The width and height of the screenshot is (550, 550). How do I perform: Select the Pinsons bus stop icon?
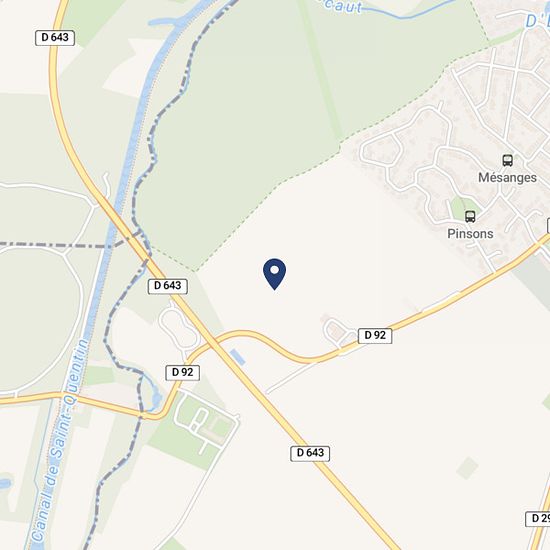[x=470, y=217]
